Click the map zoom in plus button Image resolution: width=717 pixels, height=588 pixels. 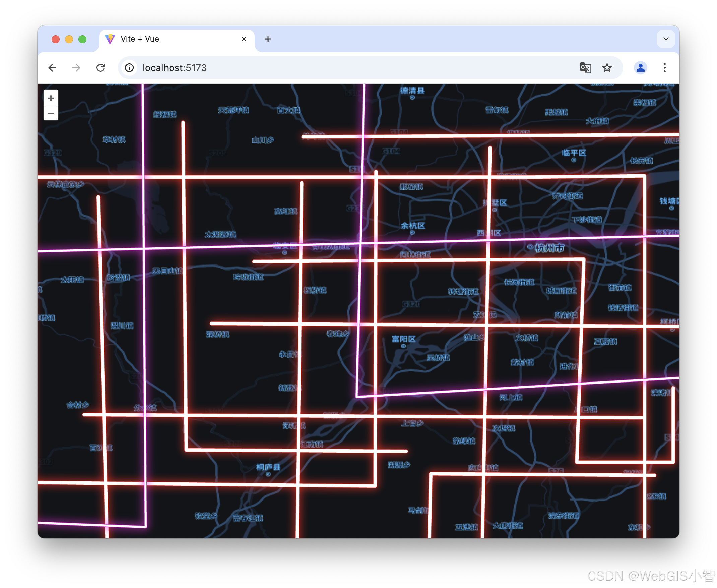[x=51, y=98]
